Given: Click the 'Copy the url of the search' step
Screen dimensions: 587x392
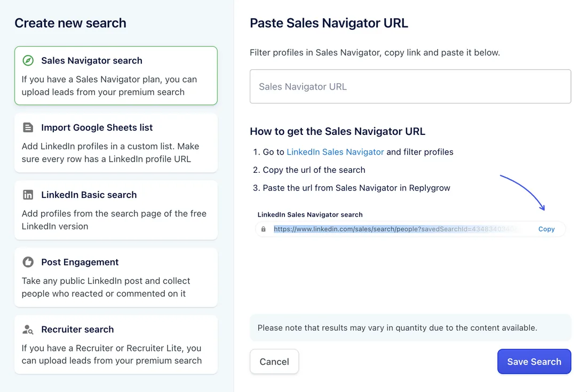Looking at the screenshot, I should click(314, 170).
